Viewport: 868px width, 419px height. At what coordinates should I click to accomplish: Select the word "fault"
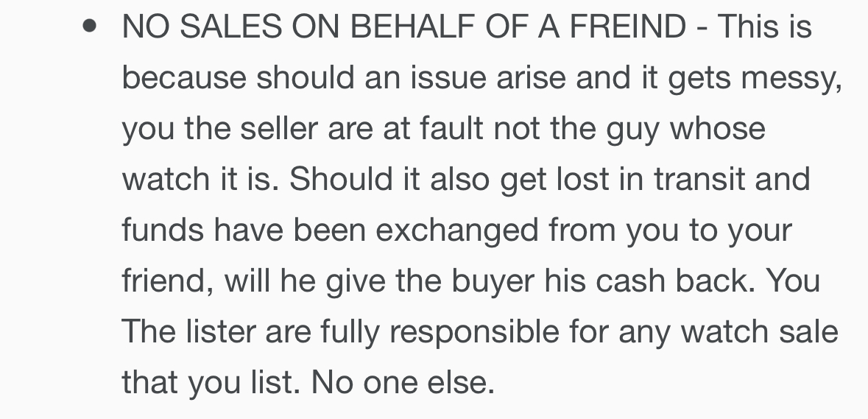tap(451, 130)
